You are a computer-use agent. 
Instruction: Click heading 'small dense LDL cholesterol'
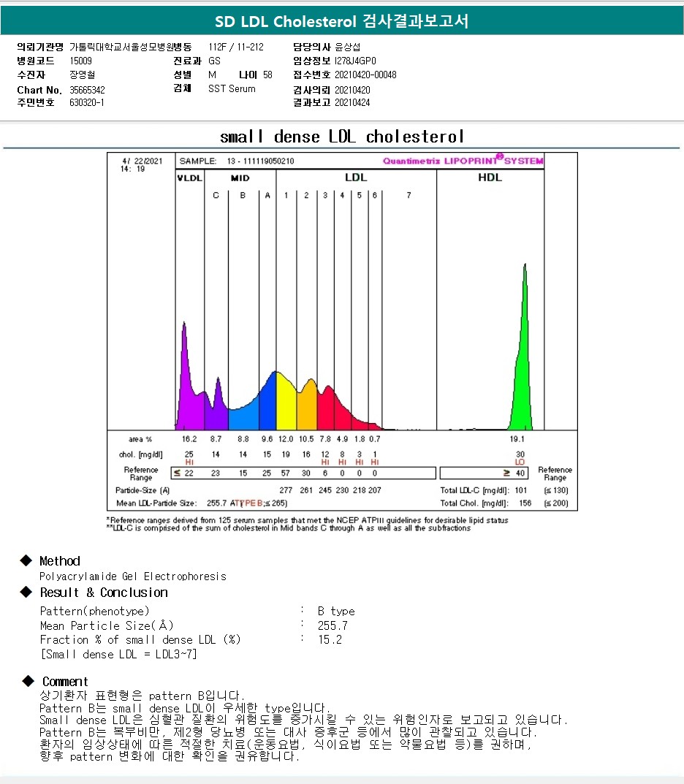[x=342, y=137]
